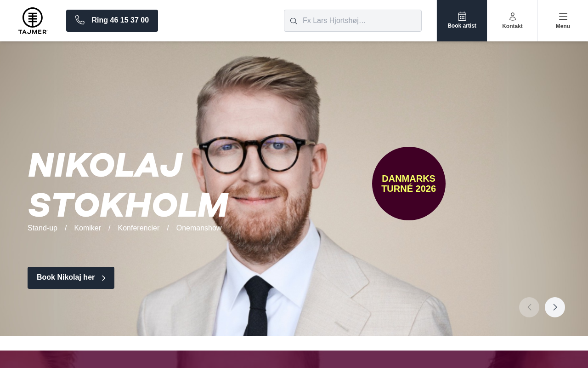
Task: Go to previous slide arrow
Action: (529, 307)
